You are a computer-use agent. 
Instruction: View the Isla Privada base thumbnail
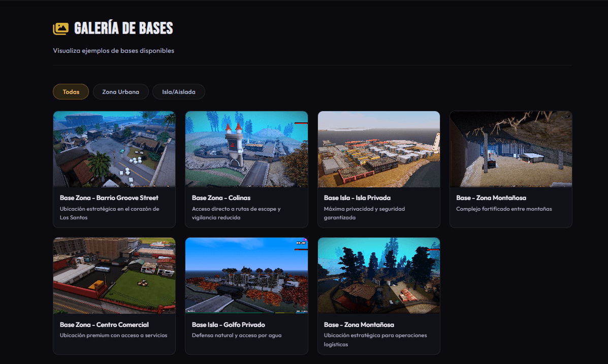379,149
